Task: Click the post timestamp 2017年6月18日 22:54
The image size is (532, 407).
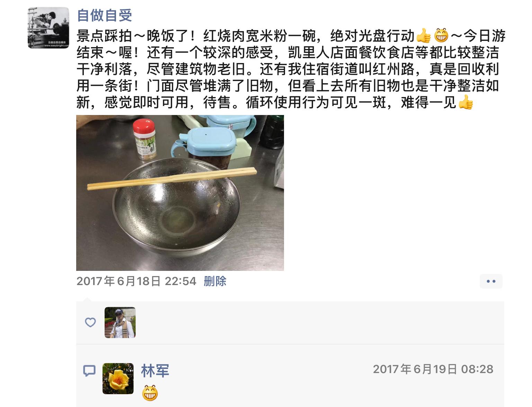Action: (136, 281)
